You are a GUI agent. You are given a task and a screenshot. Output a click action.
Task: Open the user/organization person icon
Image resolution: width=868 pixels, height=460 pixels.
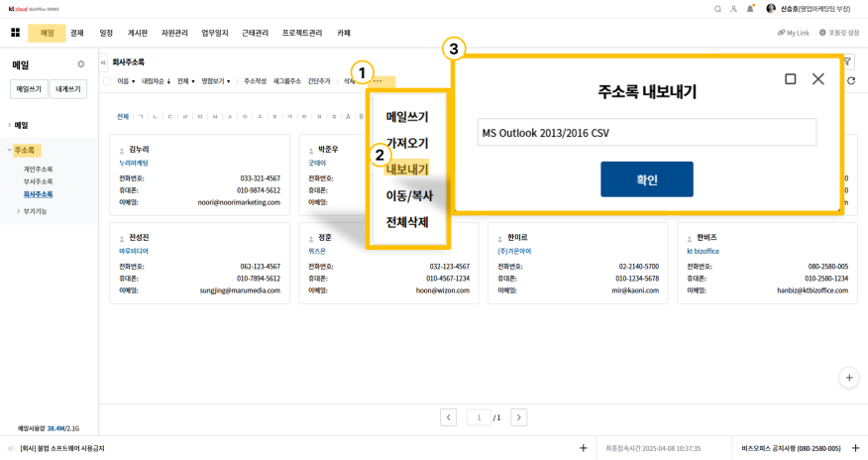pyautogui.click(x=733, y=9)
